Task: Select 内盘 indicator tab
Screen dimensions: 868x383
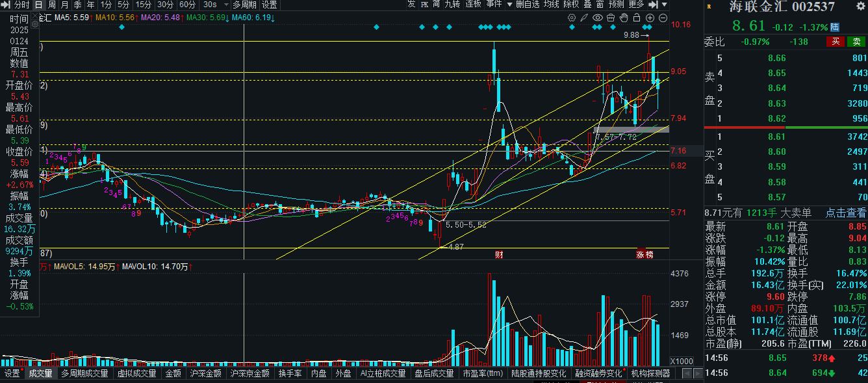Action: pos(318,374)
